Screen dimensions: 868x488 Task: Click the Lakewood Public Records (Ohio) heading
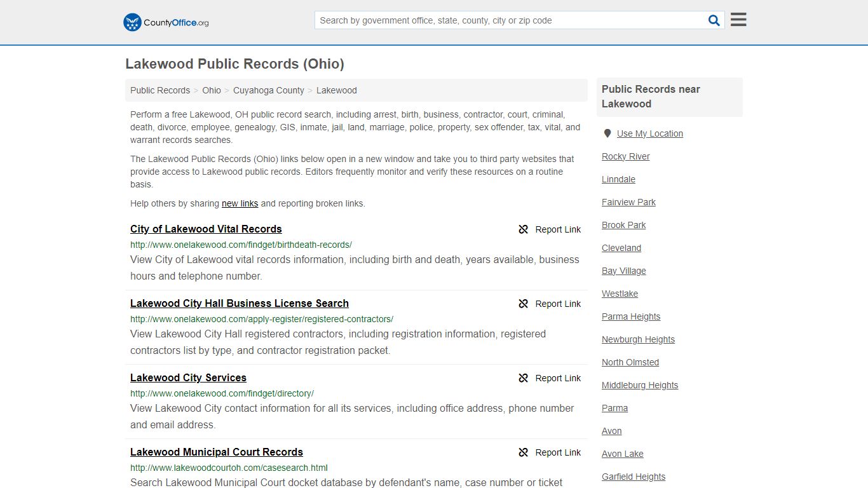[234, 64]
